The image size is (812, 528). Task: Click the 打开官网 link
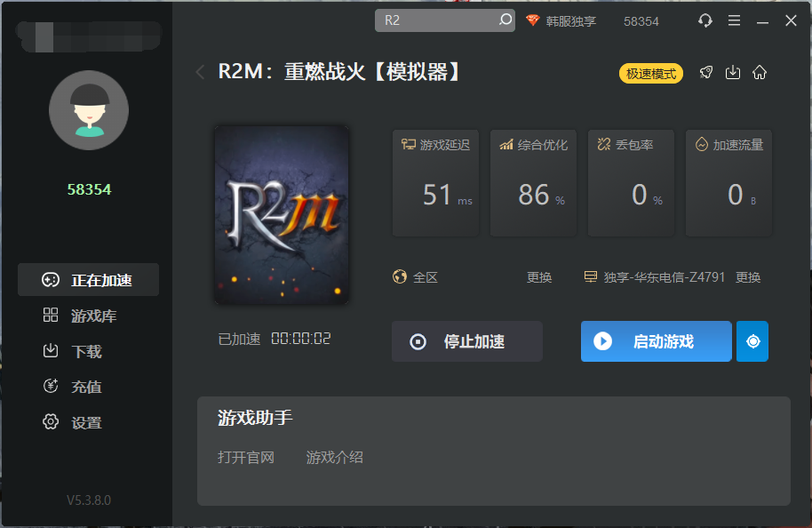tap(246, 458)
